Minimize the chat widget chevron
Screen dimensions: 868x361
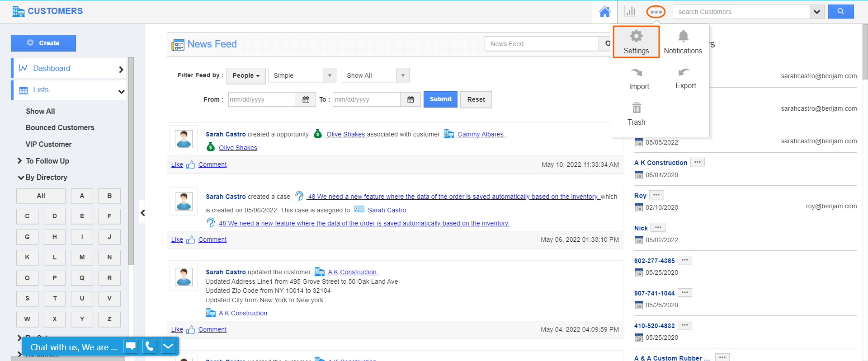point(168,347)
